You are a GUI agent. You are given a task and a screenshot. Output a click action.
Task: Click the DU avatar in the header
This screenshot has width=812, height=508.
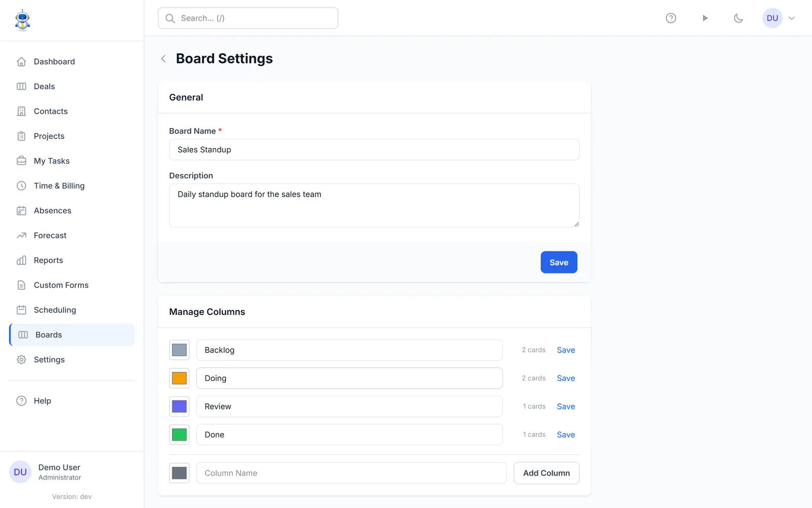[x=772, y=18]
